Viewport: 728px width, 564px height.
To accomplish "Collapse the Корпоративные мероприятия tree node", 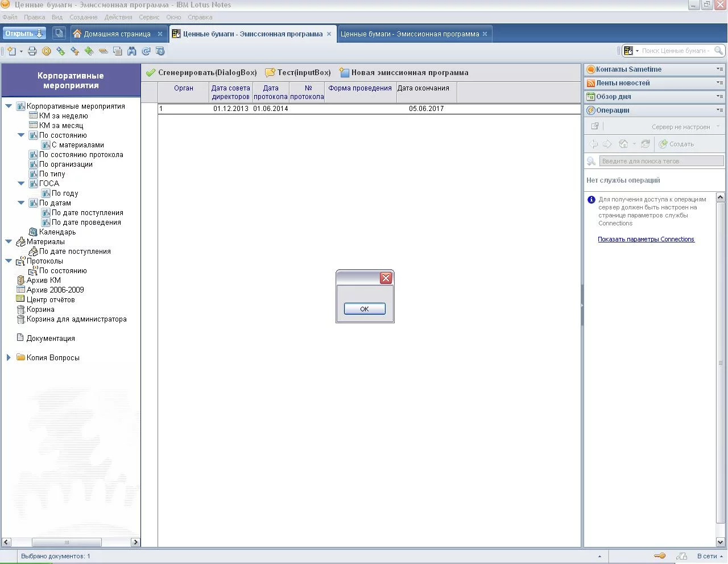I will coord(9,106).
